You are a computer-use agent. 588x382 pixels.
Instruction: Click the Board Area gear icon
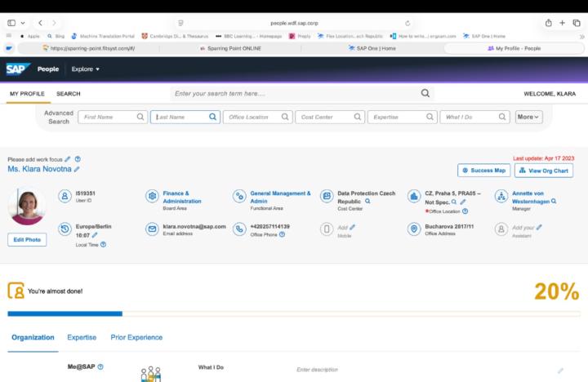tap(152, 196)
